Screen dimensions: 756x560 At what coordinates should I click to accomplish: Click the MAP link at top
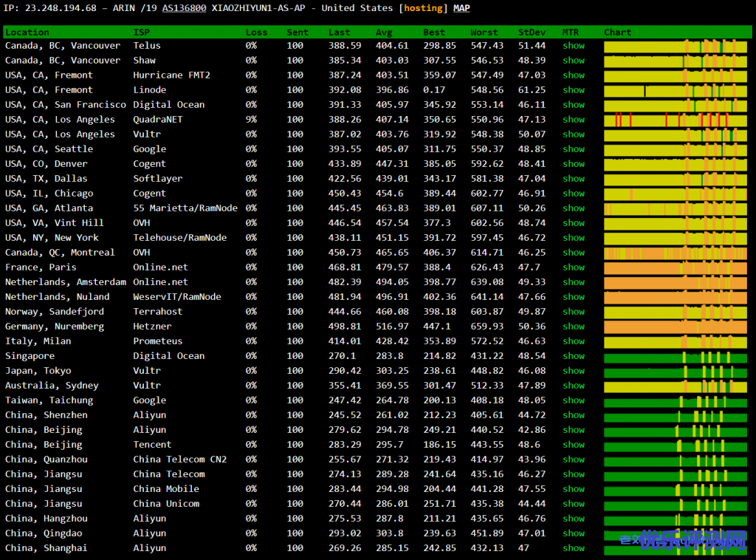coord(461,8)
